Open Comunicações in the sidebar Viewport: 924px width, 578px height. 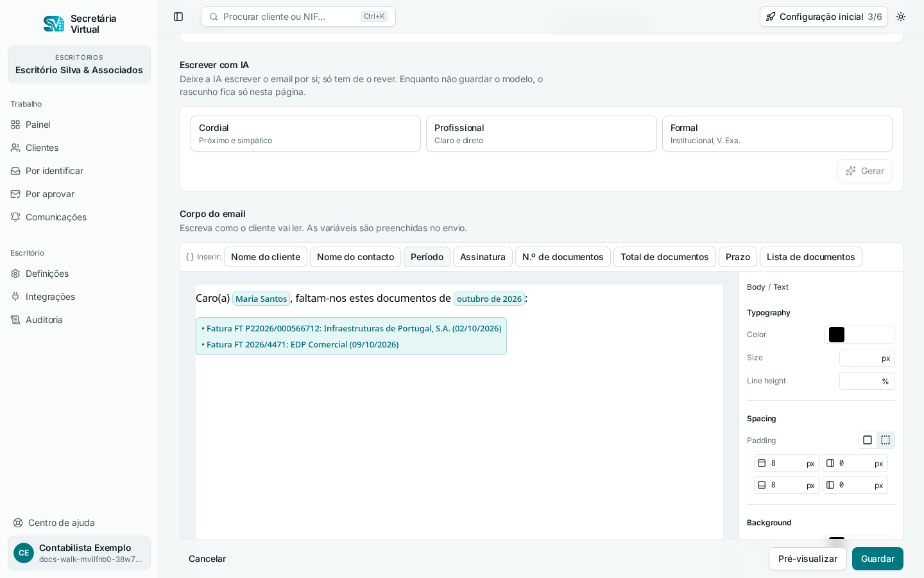(80, 217)
